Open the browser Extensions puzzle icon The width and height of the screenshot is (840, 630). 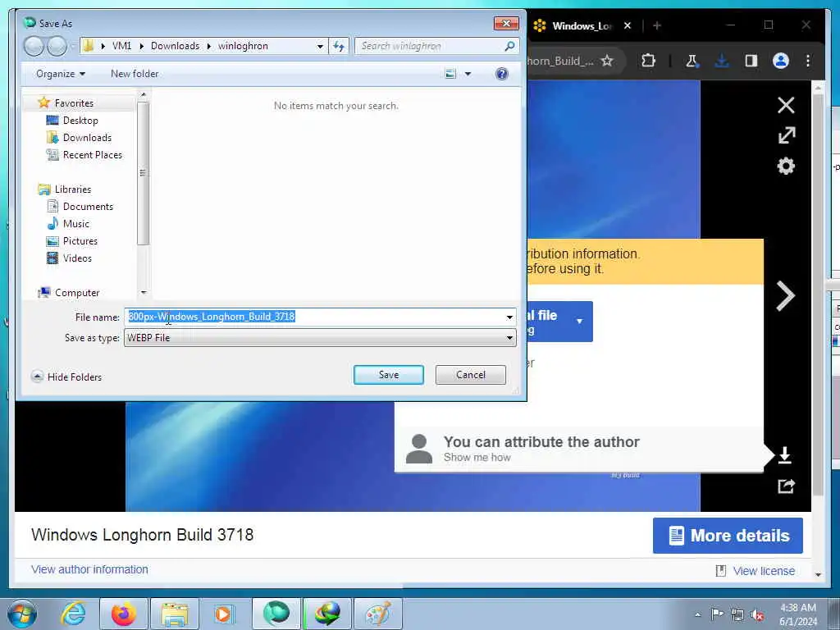point(648,61)
